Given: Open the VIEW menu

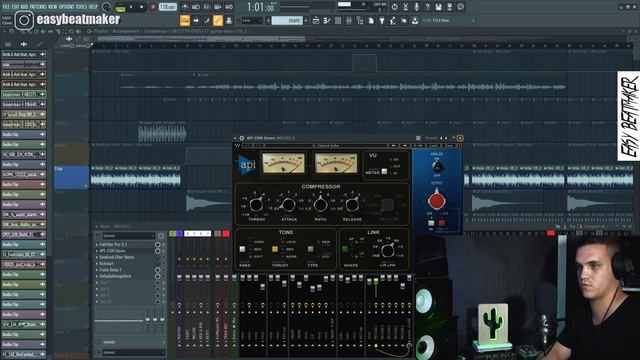Looking at the screenshot, I should (53, 7).
